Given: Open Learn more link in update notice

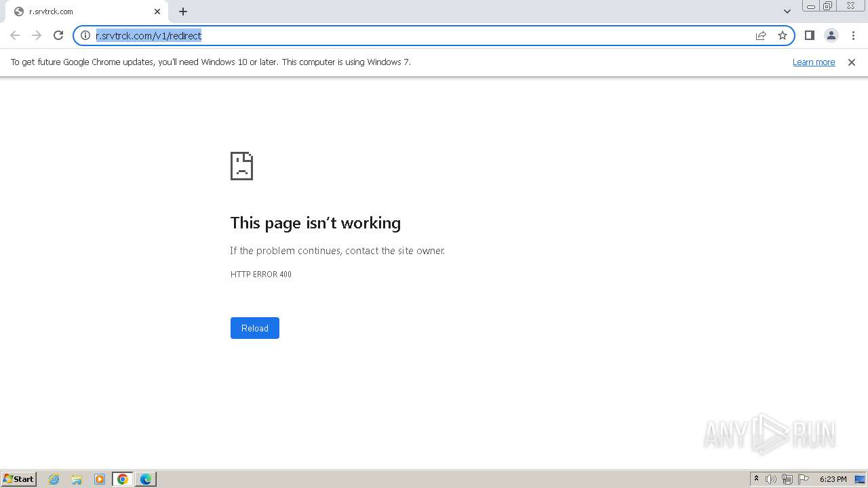Looking at the screenshot, I should coord(814,62).
